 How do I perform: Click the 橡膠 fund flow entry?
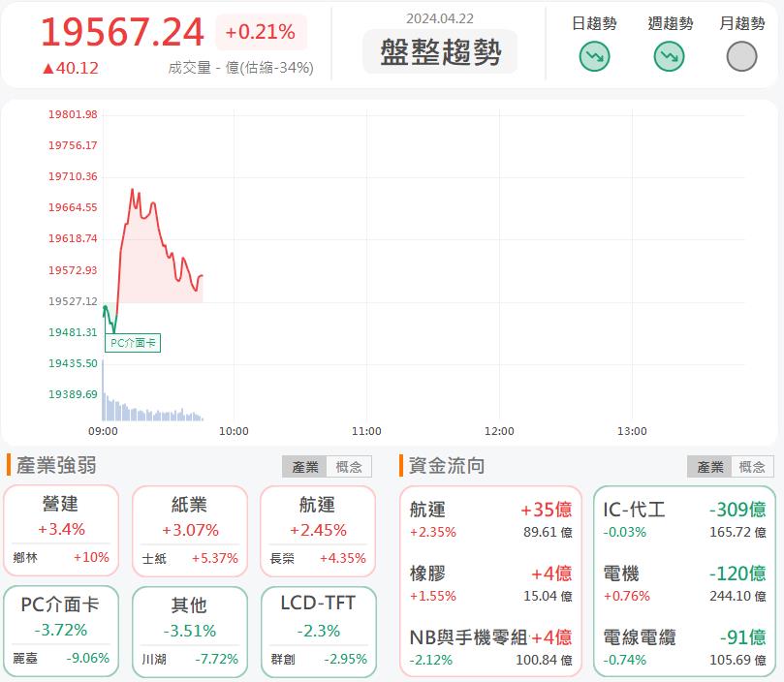tap(489, 582)
